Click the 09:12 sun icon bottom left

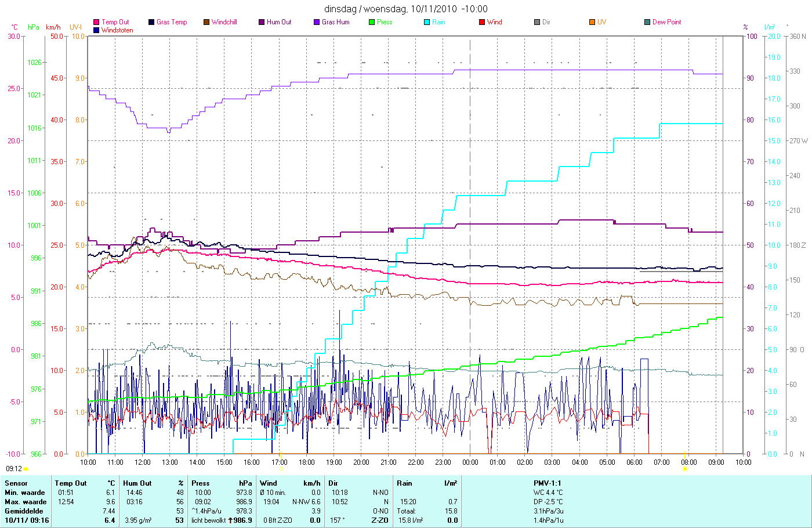click(x=26, y=469)
